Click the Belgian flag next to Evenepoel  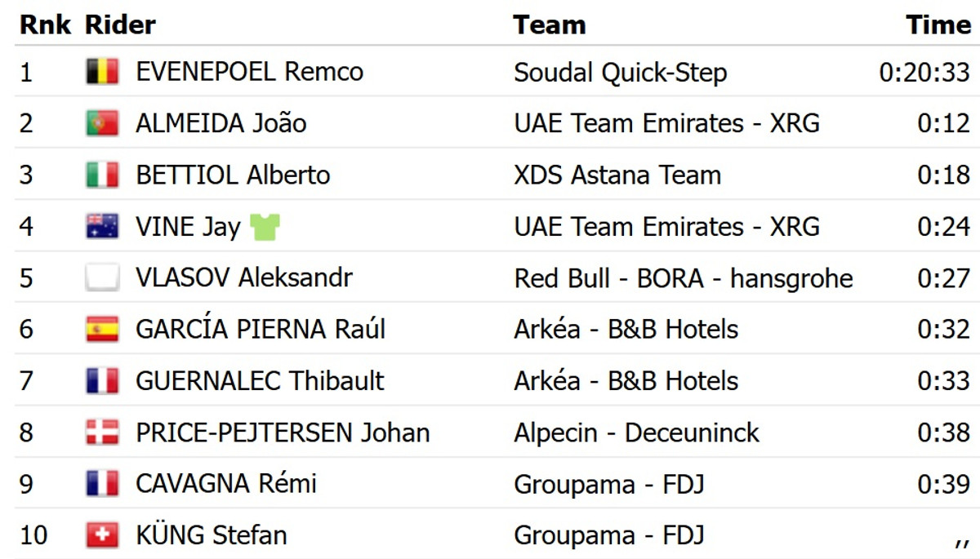(x=102, y=72)
